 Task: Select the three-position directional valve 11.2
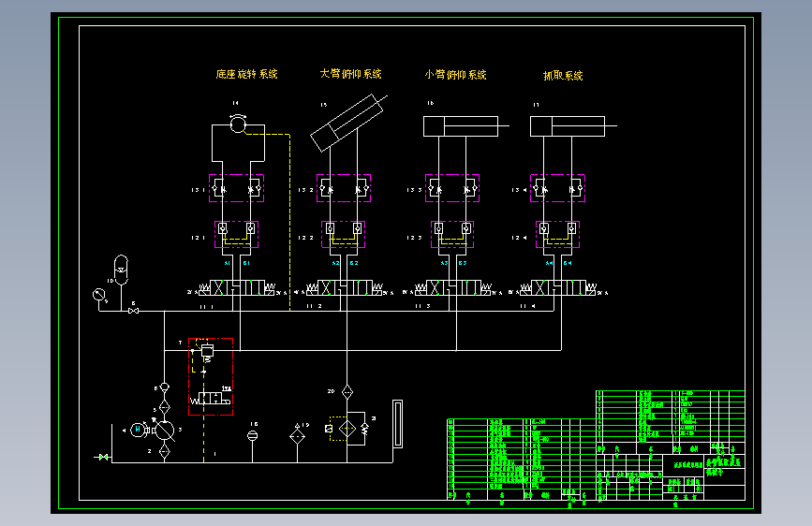(345, 288)
